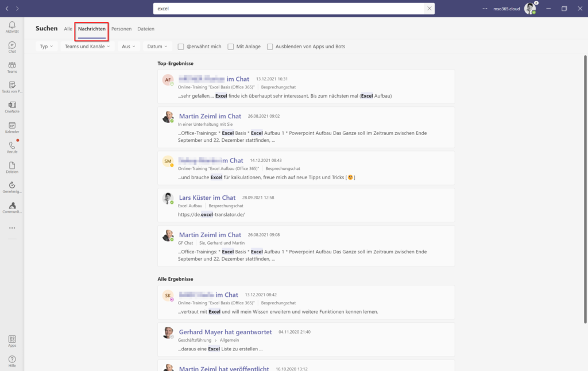Enable the '@erwähnt mich' checkbox

[x=181, y=47]
